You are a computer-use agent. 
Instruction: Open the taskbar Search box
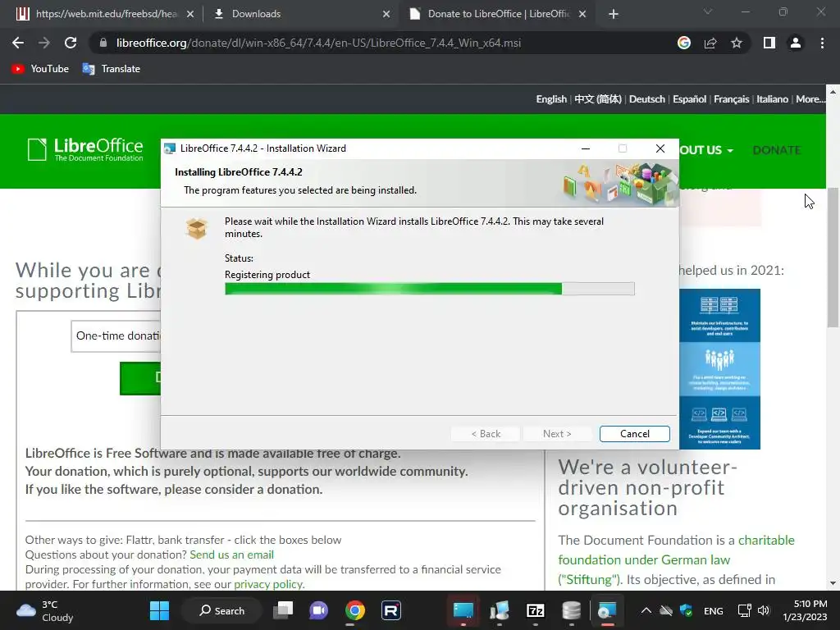(221, 610)
